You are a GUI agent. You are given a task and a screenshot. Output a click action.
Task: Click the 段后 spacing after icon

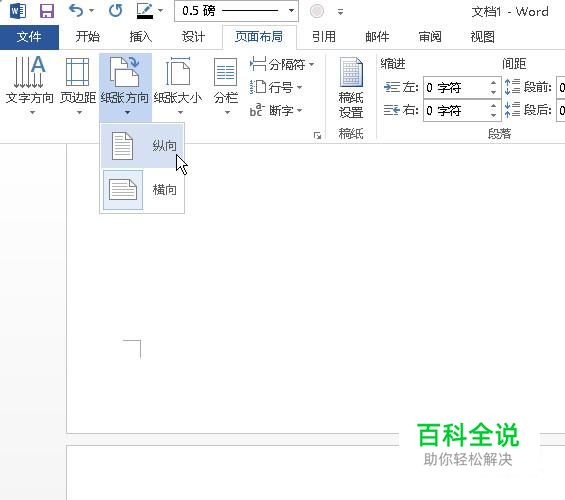click(x=512, y=110)
